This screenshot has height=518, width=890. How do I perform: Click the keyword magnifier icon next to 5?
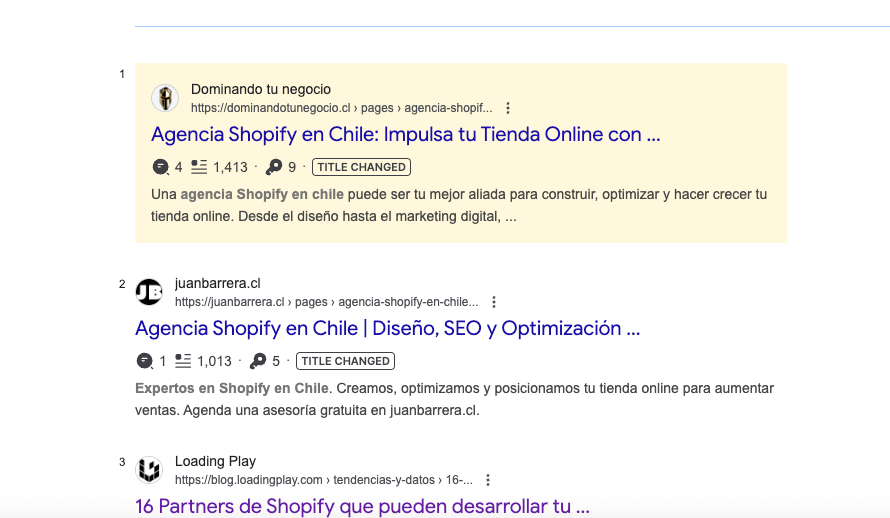click(x=258, y=361)
